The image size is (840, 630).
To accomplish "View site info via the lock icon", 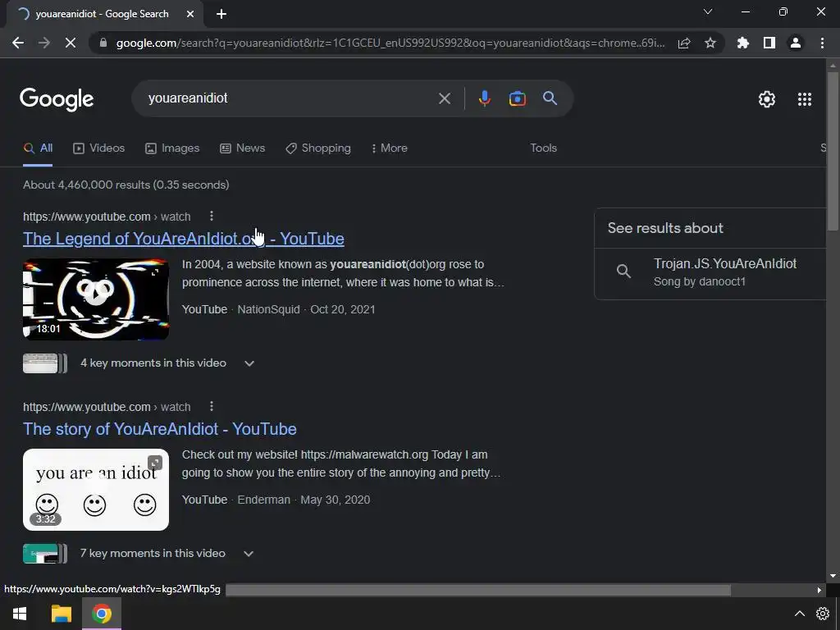I will 103,43.
